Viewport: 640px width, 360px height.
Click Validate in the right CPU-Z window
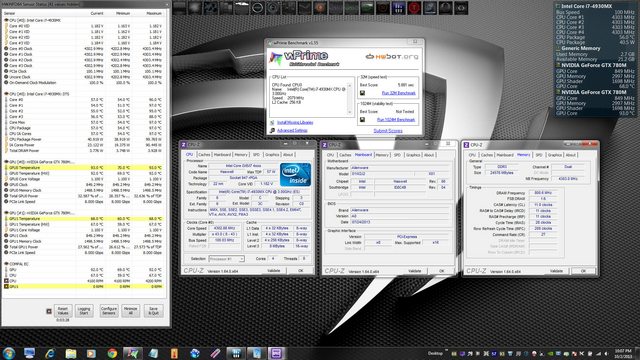(x=556, y=271)
